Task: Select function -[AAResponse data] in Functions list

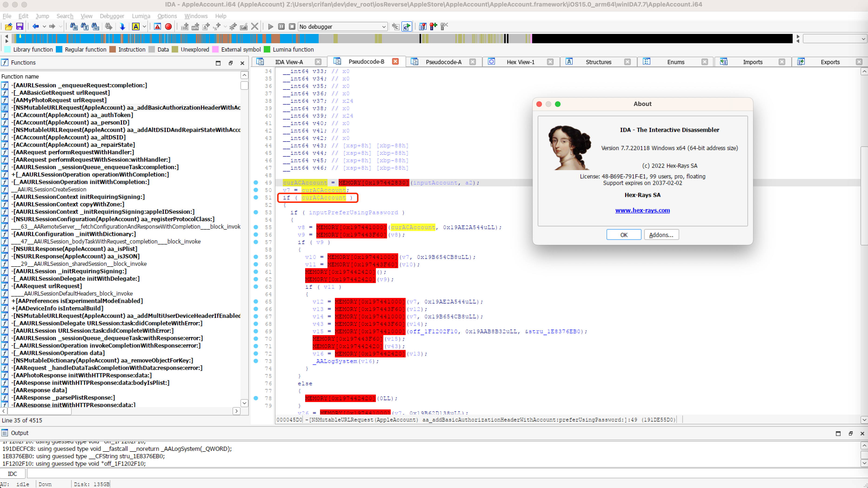Action: (x=39, y=390)
